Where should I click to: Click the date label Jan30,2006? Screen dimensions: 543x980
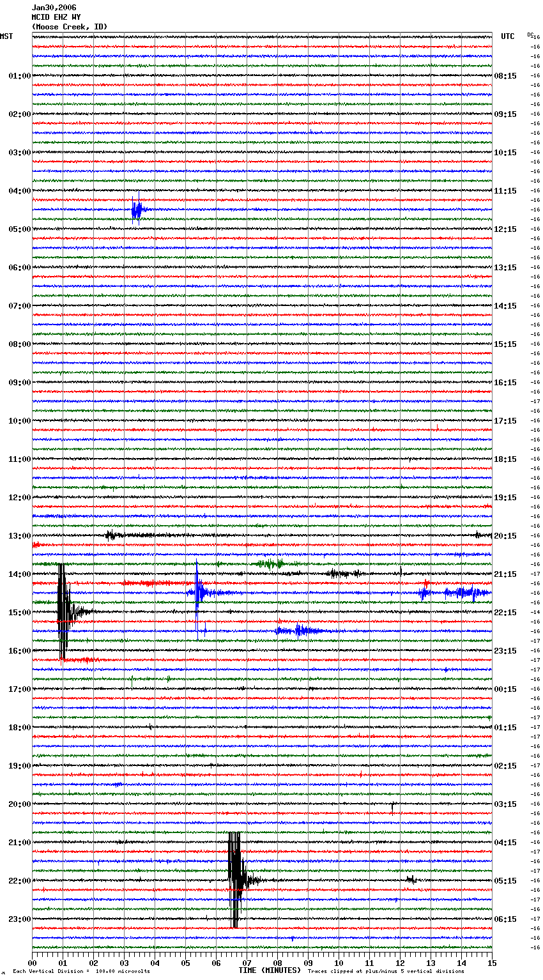(x=54, y=8)
